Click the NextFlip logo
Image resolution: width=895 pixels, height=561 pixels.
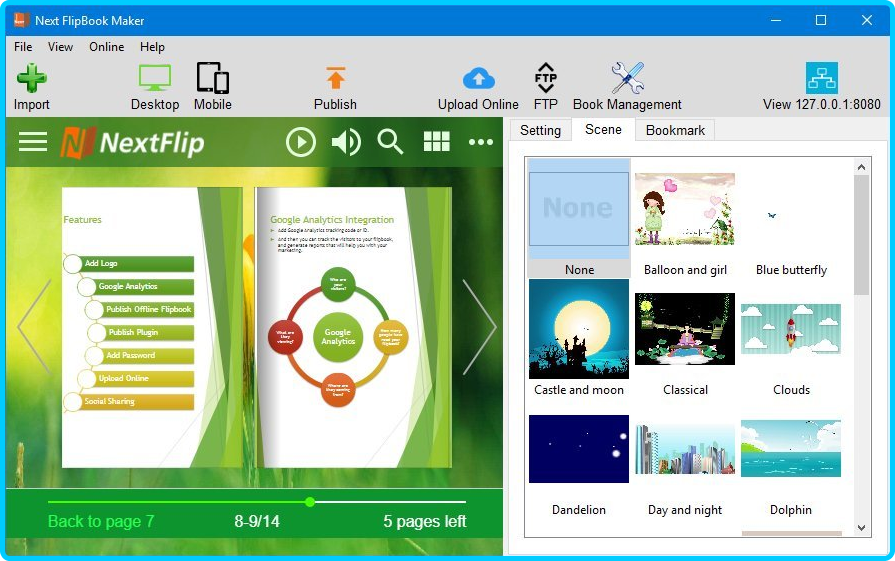coord(132,142)
